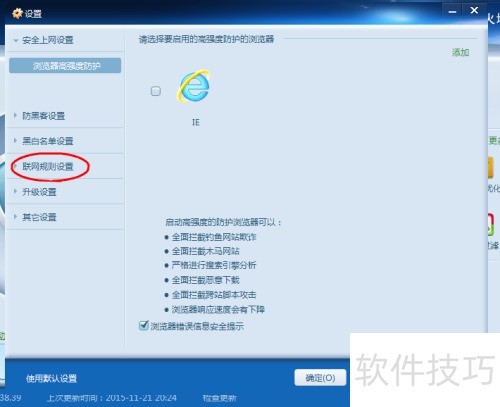Close the settings dialog
Image resolution: width=500 pixels, height=407 pixels.
coord(474,11)
